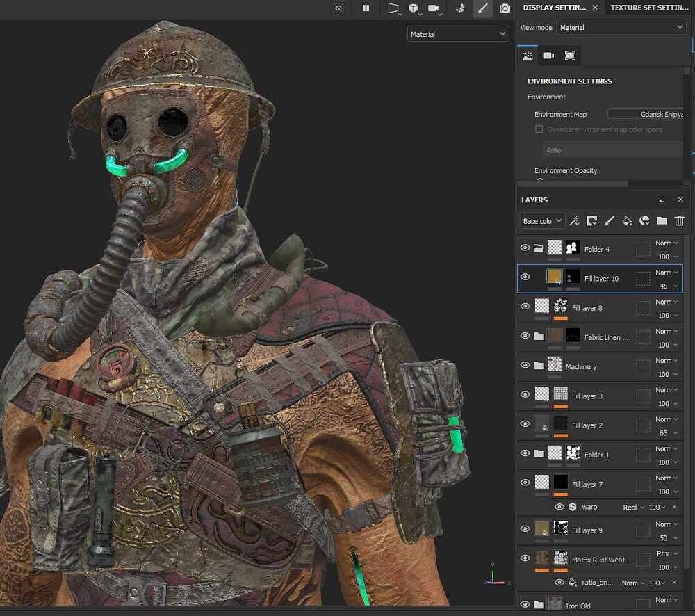Select the Fill layer 9 color thumbnail
695x616 pixels.
pos(542,528)
